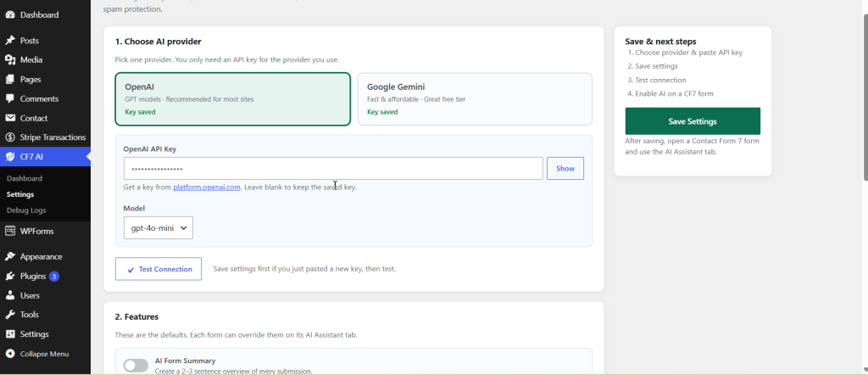Click the Posts pushpin icon
The width and height of the screenshot is (868, 375).
10,41
